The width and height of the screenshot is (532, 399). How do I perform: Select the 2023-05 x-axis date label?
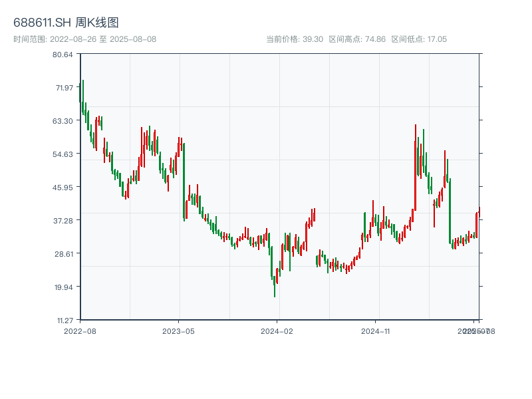(178, 331)
